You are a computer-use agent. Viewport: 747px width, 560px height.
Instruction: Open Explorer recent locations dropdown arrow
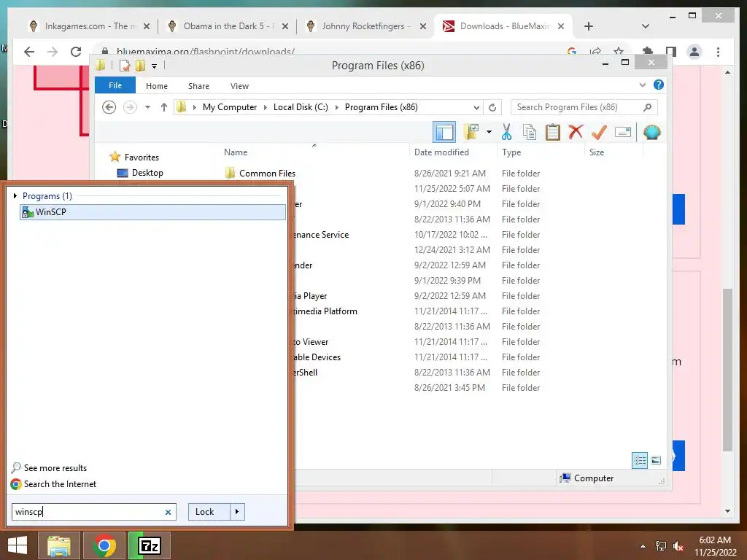coord(147,107)
